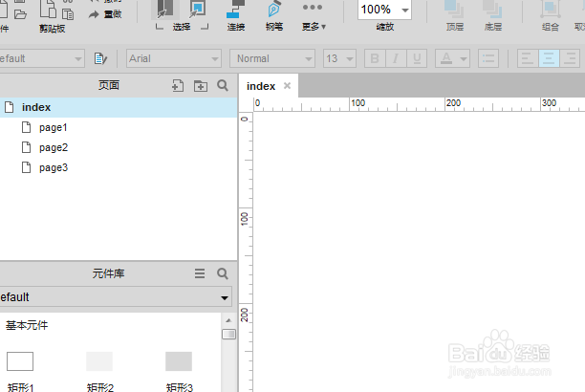Search the widget library (元件库)
This screenshot has height=392, width=585.
point(223,273)
